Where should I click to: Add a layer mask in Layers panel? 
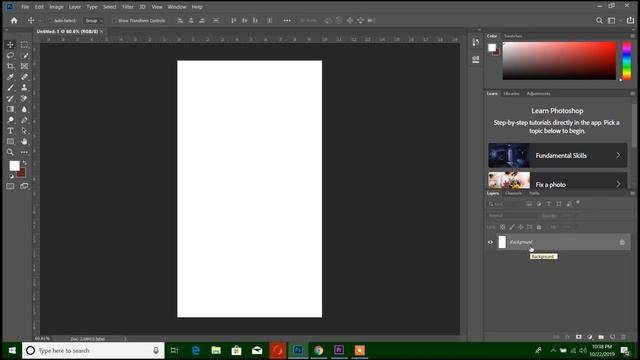[x=579, y=337]
